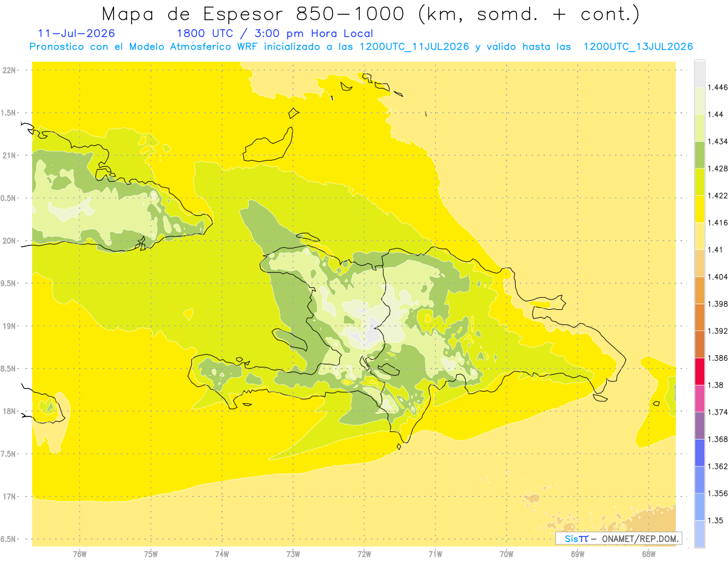Viewport: 728px width, 562px height.
Task: Click the legend value "1.44"
Action: (716, 115)
